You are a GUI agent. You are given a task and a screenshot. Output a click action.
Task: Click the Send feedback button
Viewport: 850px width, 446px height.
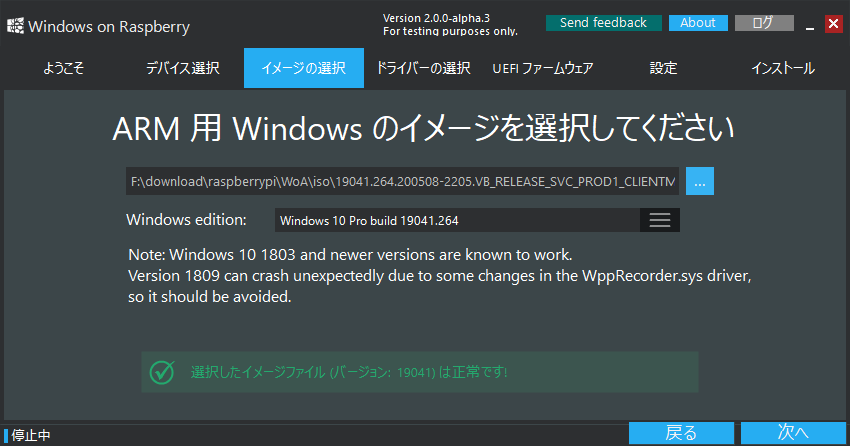[603, 23]
